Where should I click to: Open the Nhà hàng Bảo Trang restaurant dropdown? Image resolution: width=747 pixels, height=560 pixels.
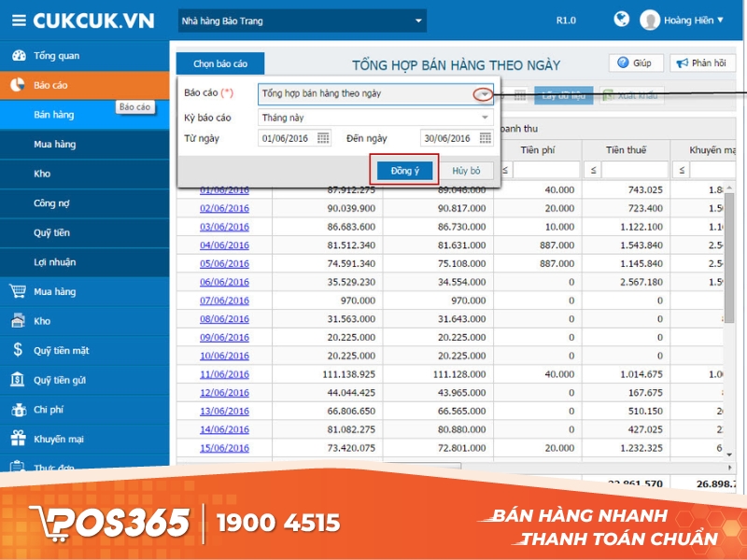point(302,21)
